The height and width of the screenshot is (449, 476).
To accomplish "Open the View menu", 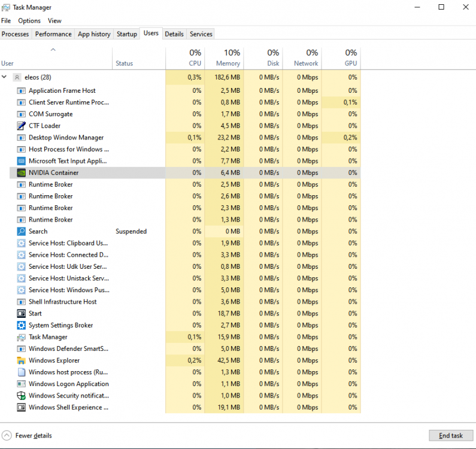I will (54, 20).
